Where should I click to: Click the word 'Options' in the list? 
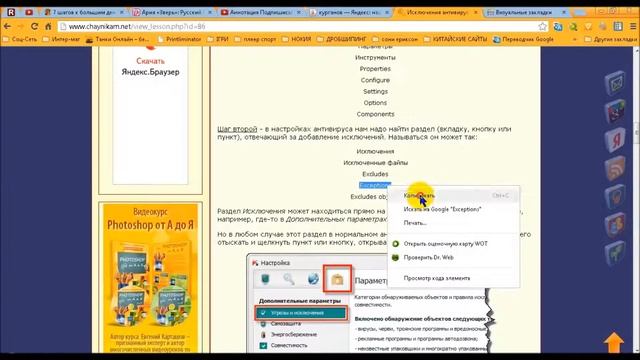(375, 103)
